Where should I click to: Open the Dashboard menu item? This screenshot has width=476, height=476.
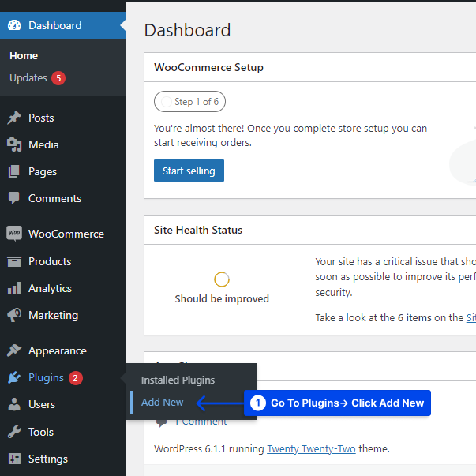[x=63, y=25]
